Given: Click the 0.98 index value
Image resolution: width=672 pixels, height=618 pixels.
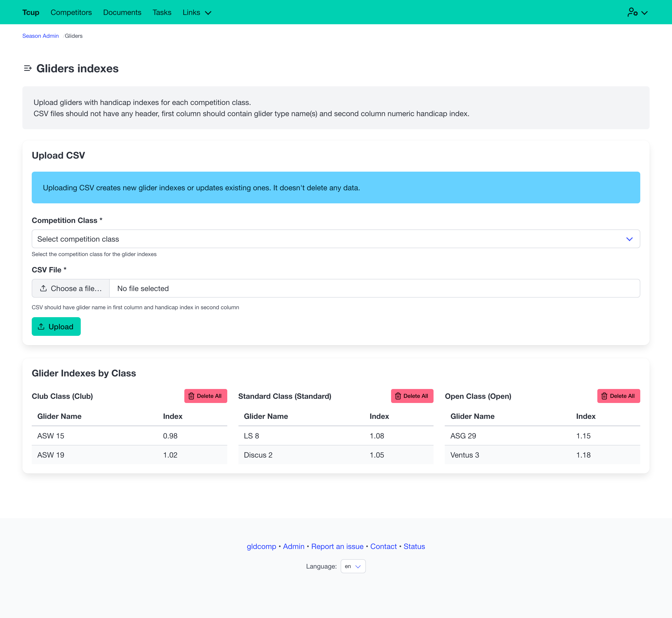Looking at the screenshot, I should pyautogui.click(x=170, y=436).
